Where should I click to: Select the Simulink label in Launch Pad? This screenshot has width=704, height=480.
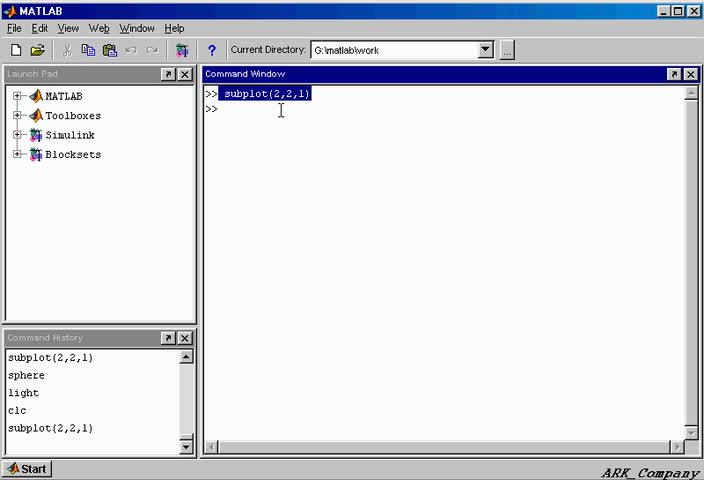(70, 135)
